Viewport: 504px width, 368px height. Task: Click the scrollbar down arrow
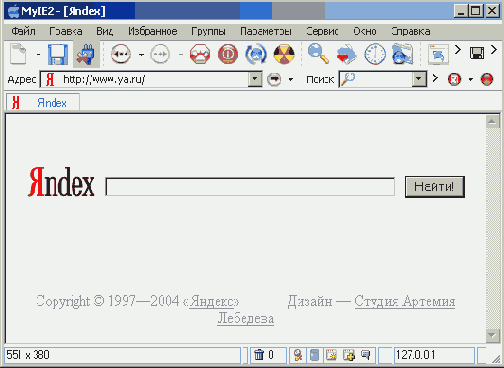pos(492,335)
